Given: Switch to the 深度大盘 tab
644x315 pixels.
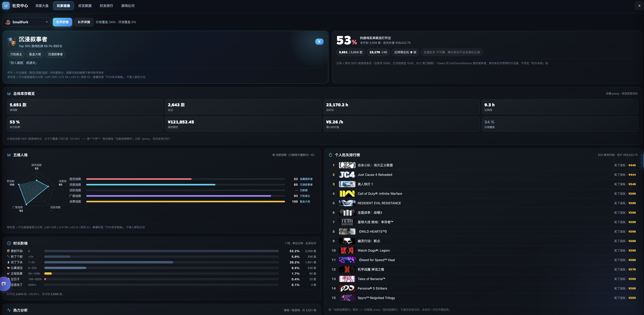Looking at the screenshot, I should point(42,6).
